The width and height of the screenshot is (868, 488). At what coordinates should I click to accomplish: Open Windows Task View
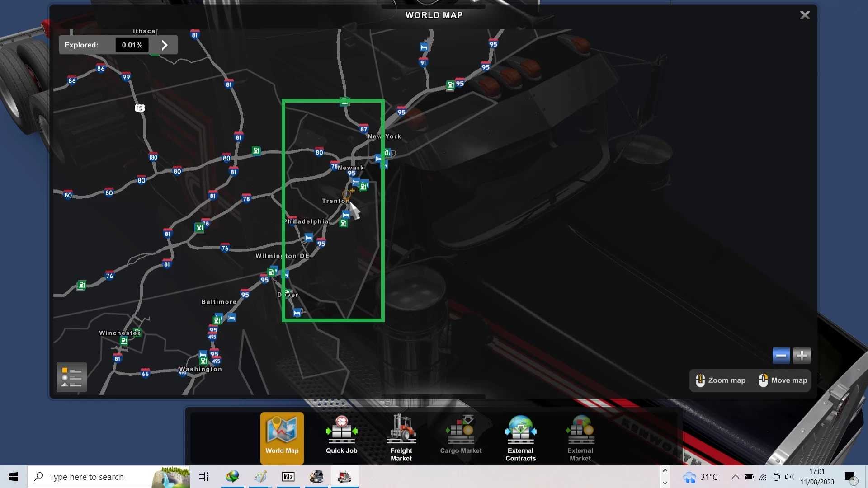point(203,477)
